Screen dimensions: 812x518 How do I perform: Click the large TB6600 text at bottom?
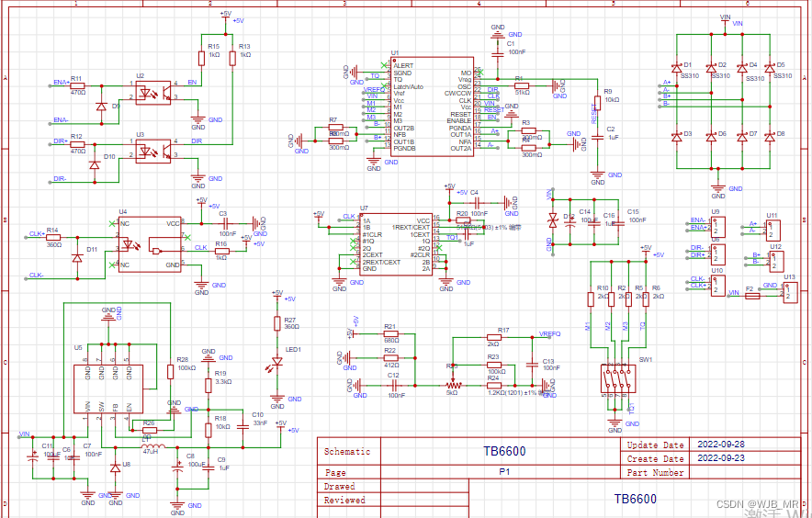click(x=636, y=499)
